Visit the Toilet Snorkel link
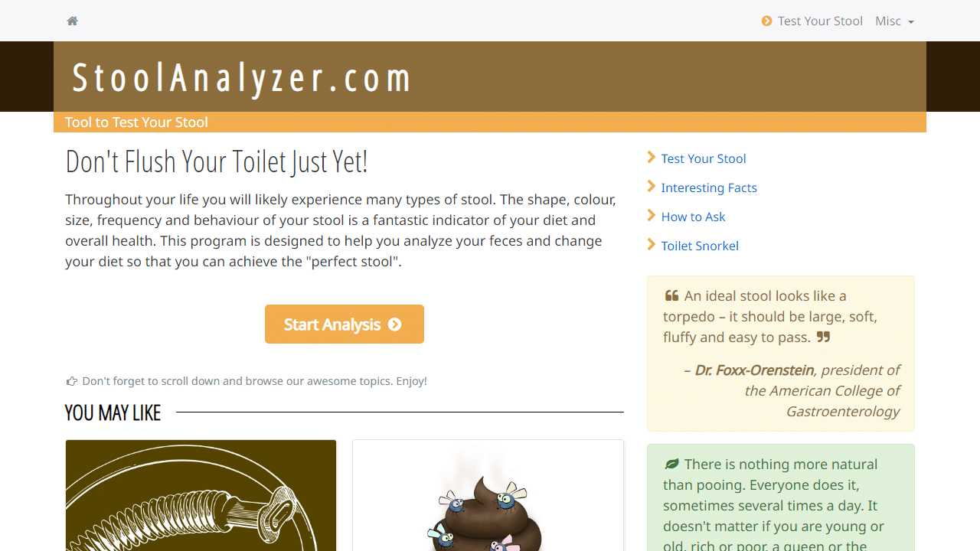The image size is (980, 551). pos(700,246)
